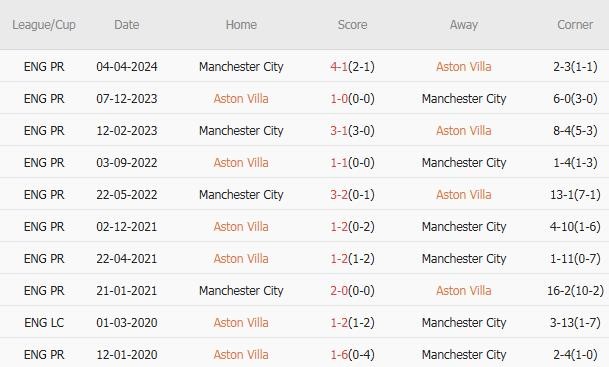
Task: Click the Corner column header
Action: [575, 25]
